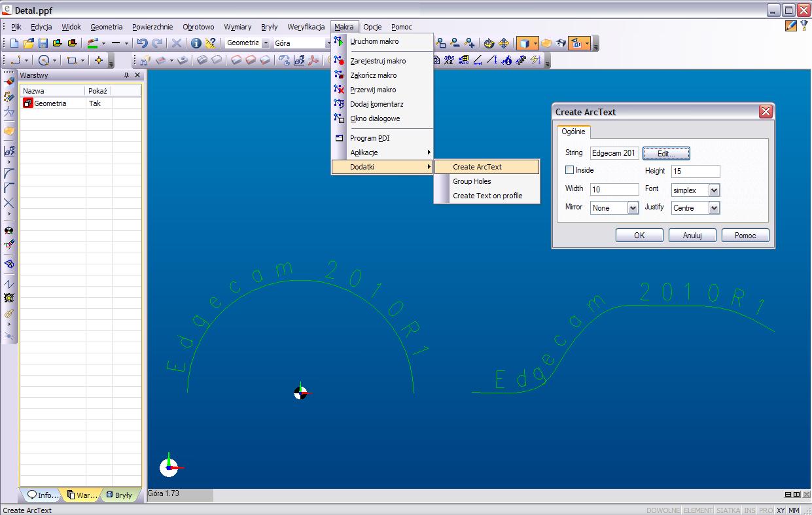Click the Width input field

click(x=614, y=189)
